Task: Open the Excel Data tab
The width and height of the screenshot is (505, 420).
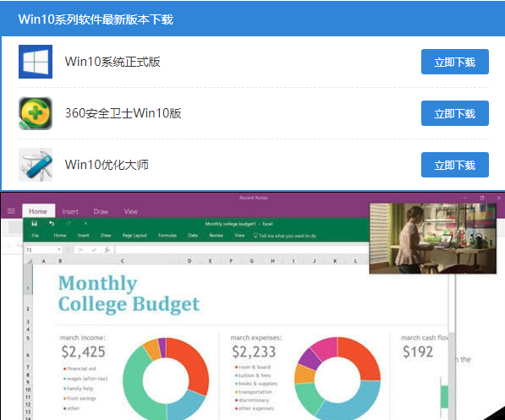Action: pyautogui.click(x=193, y=236)
